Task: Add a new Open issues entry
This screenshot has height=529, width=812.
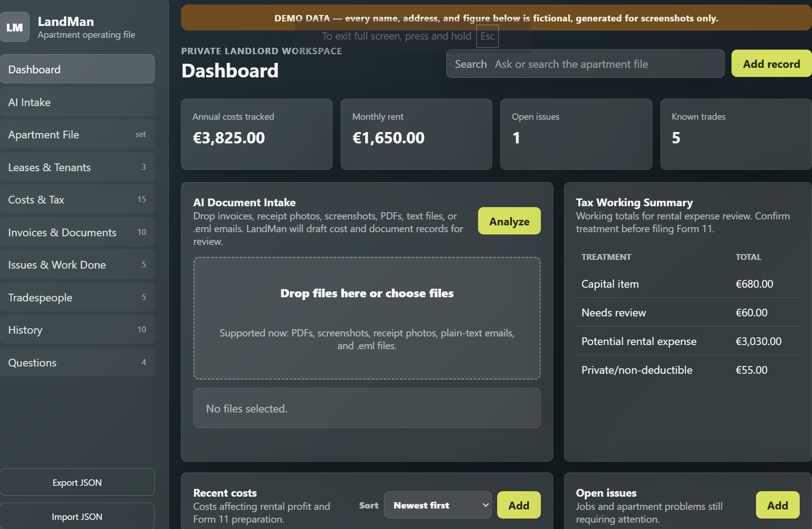Action: point(777,505)
